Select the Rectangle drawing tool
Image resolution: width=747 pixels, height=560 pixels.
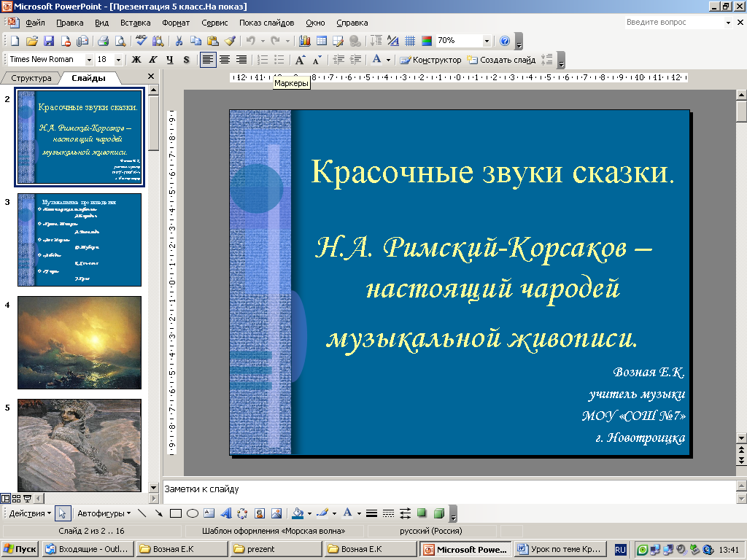coord(175,513)
